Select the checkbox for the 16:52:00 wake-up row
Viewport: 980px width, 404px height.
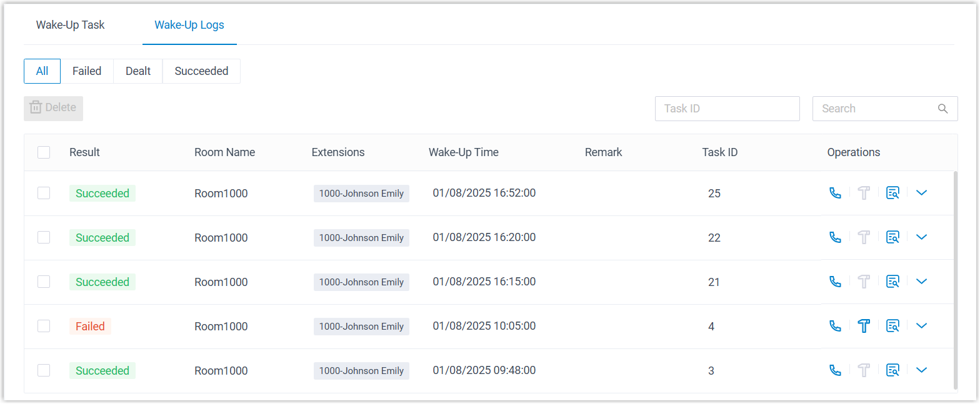point(44,193)
